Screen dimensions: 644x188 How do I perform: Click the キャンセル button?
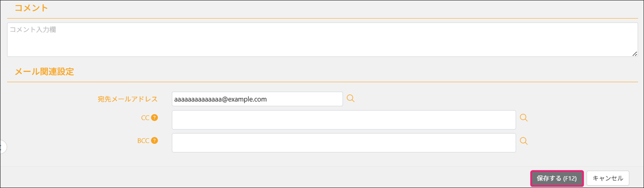tap(607, 178)
